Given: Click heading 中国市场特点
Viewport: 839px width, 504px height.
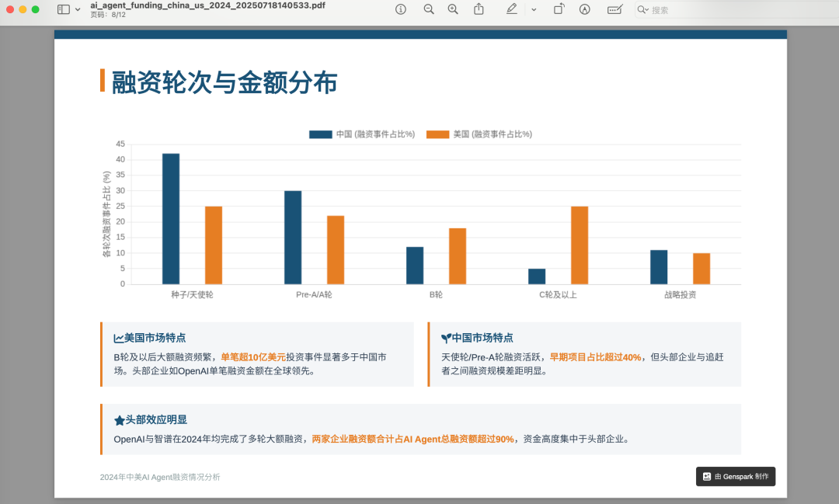Looking at the screenshot, I should pyautogui.click(x=482, y=338).
